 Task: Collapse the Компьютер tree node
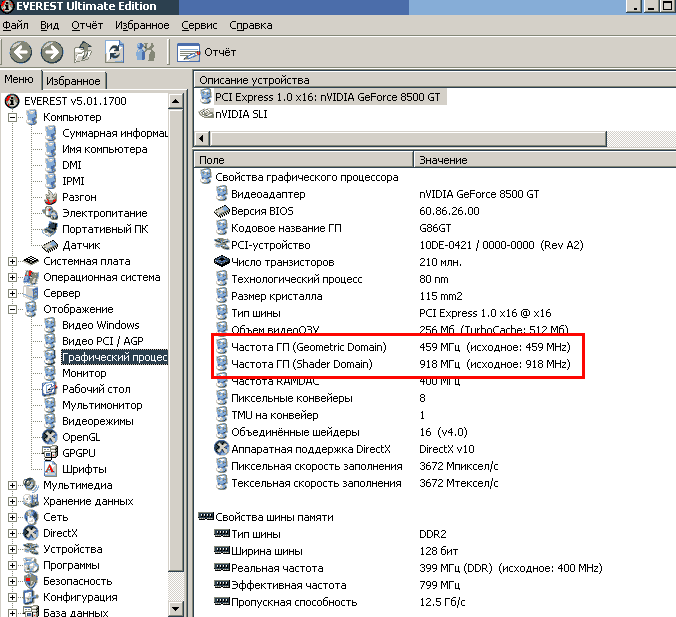coord(13,117)
